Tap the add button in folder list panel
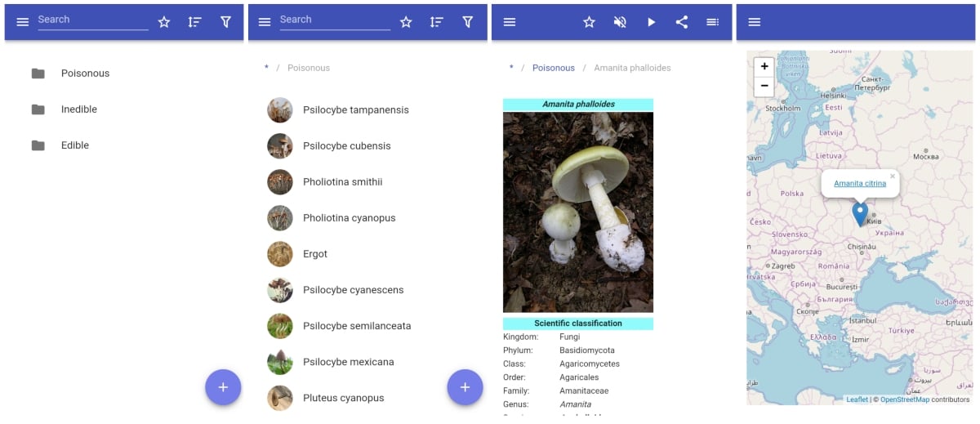 pos(223,387)
